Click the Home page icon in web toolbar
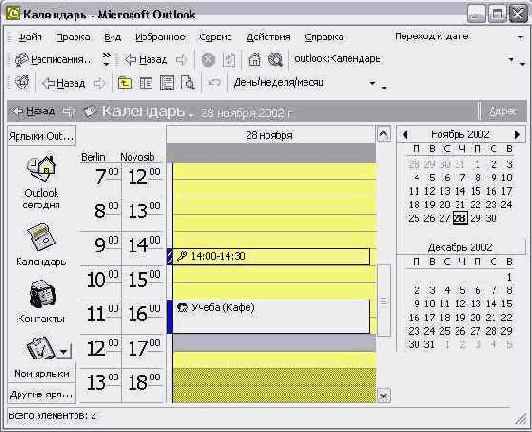532x432 pixels. (x=254, y=60)
